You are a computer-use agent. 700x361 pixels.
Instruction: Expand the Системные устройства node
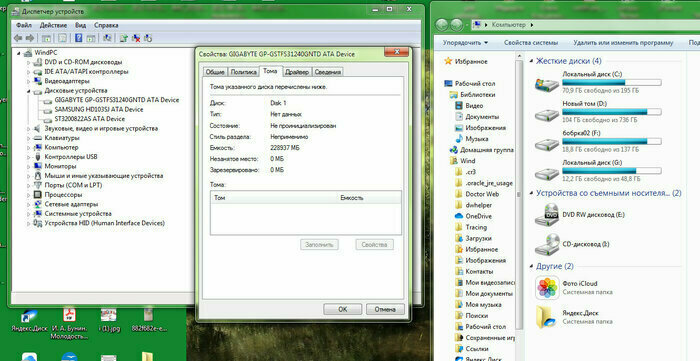tap(29, 214)
